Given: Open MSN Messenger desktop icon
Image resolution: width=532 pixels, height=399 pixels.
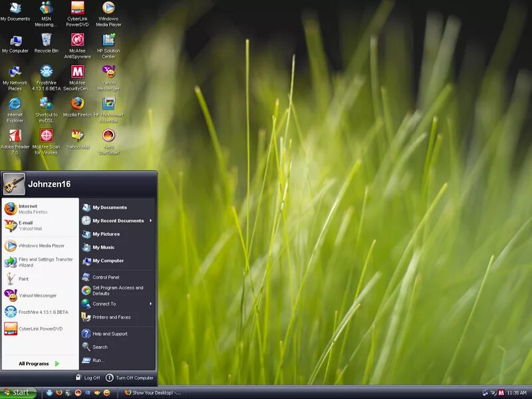Looking at the screenshot, I should coord(46,14).
